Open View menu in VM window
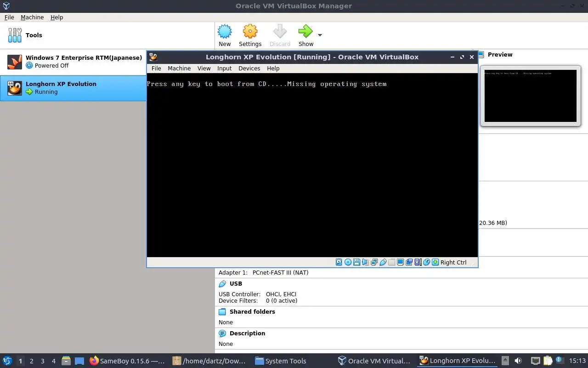The width and height of the screenshot is (588, 368). click(204, 68)
